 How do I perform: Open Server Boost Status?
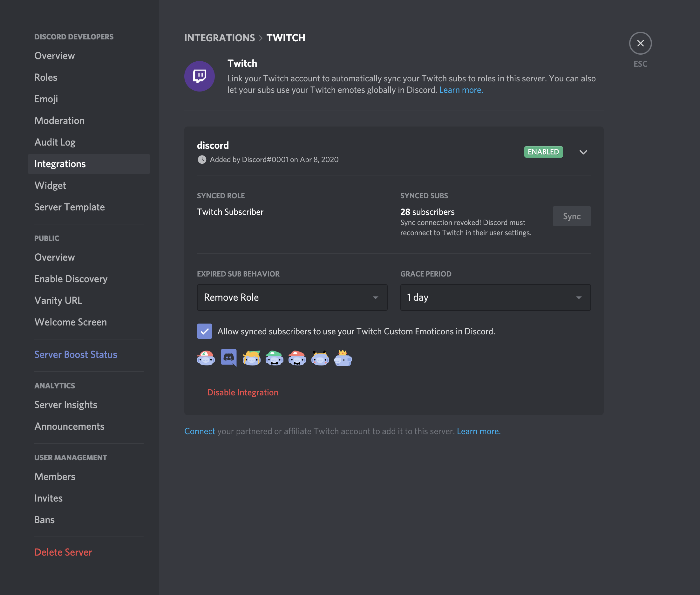pos(76,354)
